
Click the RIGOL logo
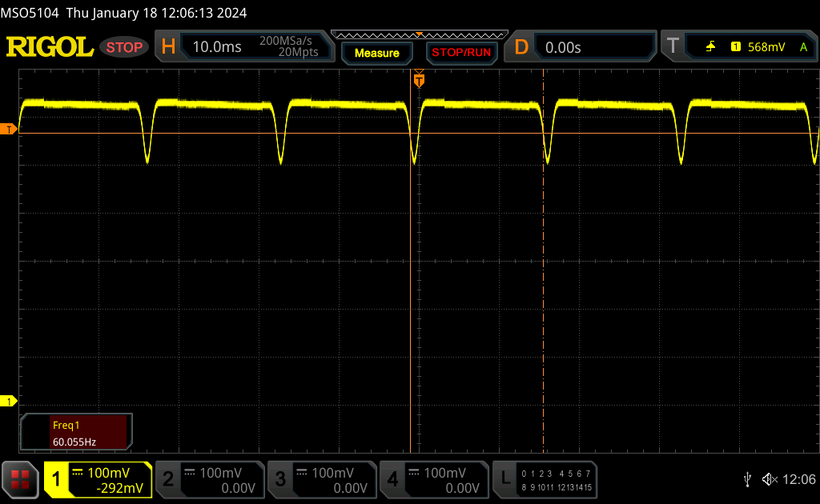[x=50, y=47]
